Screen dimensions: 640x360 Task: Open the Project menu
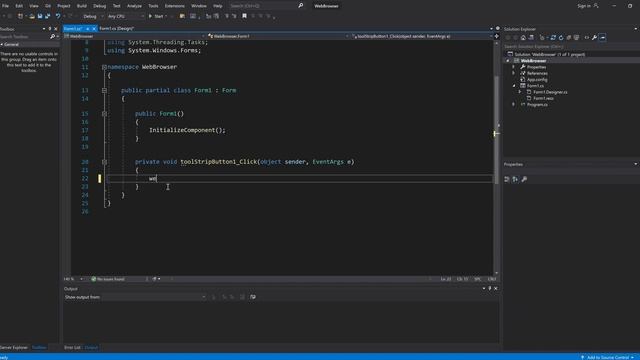point(64,6)
